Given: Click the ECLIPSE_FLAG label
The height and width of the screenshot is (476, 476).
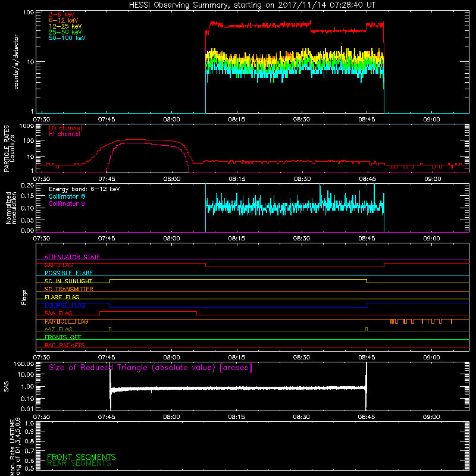Looking at the screenshot, I should (x=65, y=305).
